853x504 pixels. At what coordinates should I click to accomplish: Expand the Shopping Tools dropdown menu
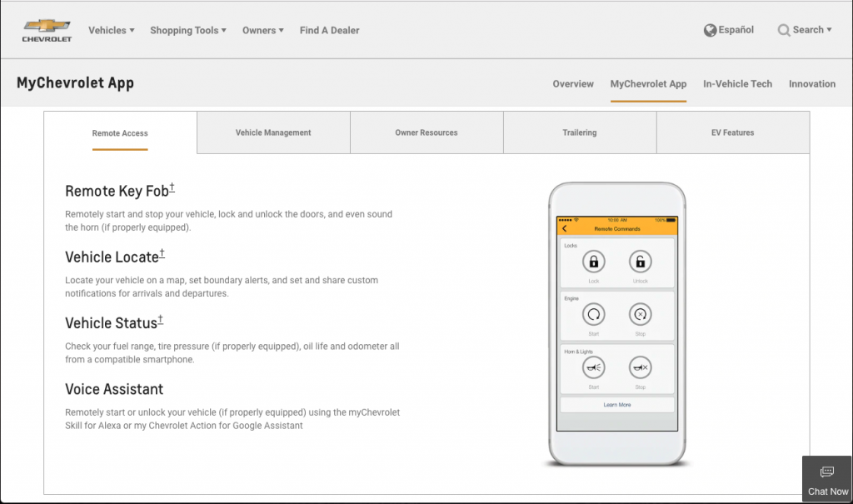(188, 31)
